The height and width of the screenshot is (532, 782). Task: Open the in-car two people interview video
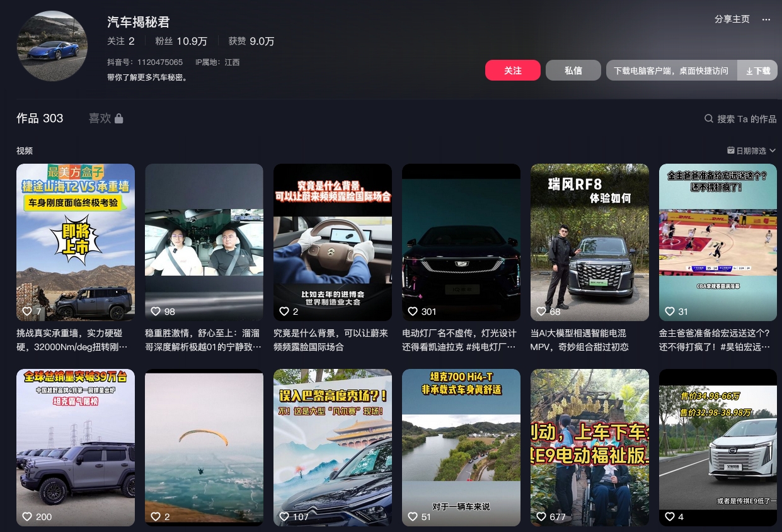click(204, 242)
